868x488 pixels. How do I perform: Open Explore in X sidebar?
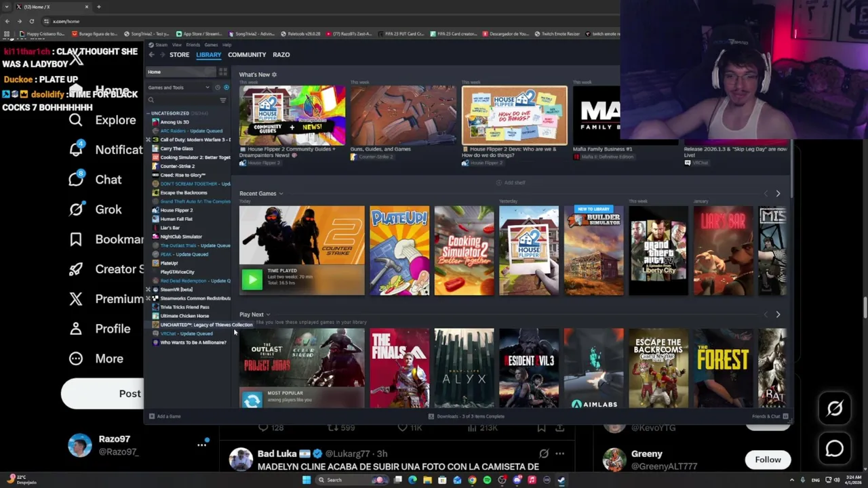pos(102,120)
